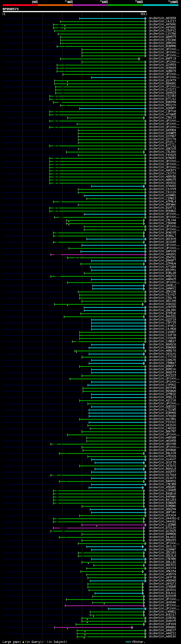Select the UniRef100_C5JYQ7 label
This screenshot has height=644, width=181.
tap(162, 295)
